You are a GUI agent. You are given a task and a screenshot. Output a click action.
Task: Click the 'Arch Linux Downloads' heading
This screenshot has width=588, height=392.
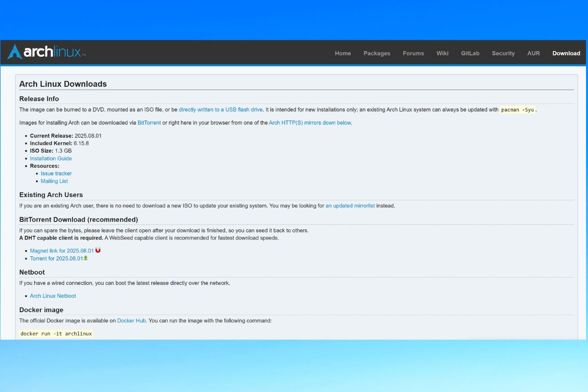(x=63, y=84)
